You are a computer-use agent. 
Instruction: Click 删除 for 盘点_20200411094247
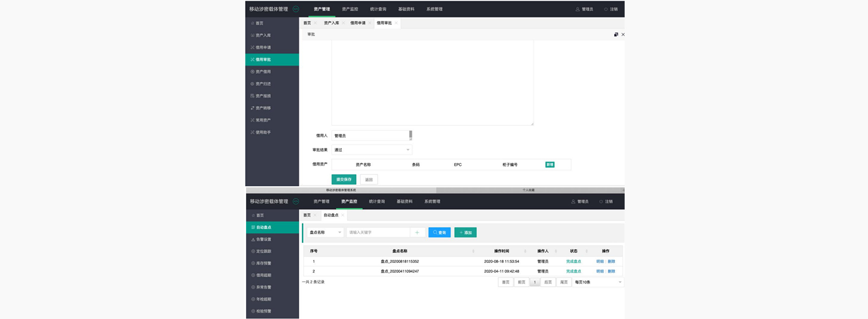611,271
